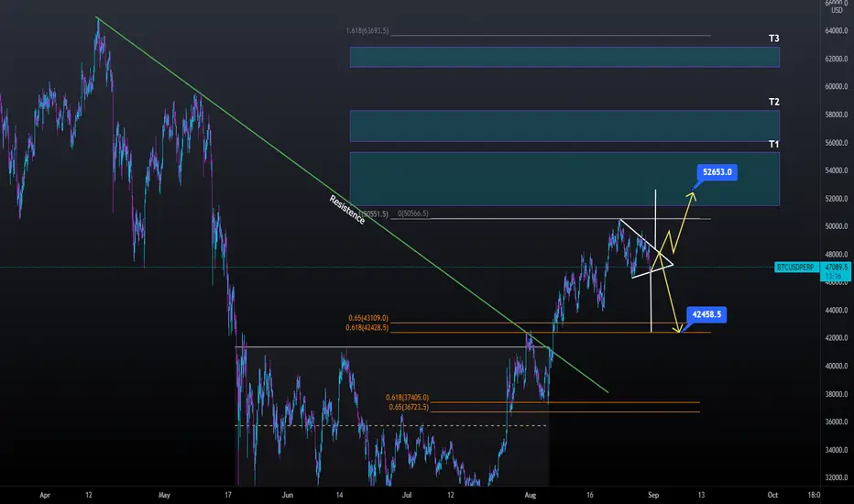Screen dimensions: 854x504
Task: Click the 0(50566.5) Fibonacci level label
Action: tap(413, 214)
